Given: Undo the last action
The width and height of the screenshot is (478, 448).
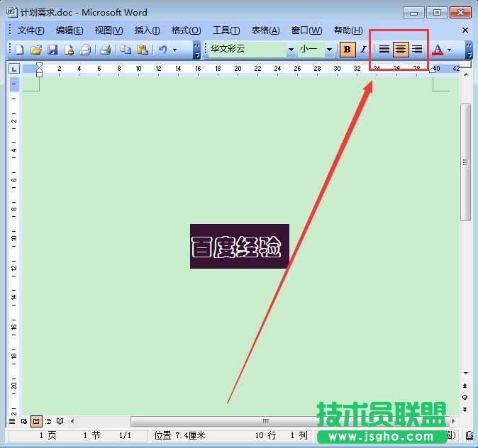Looking at the screenshot, I should [163, 50].
